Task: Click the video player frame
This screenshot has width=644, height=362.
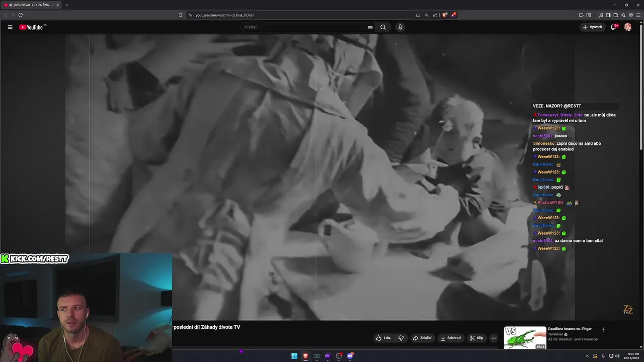Action: (x=320, y=177)
